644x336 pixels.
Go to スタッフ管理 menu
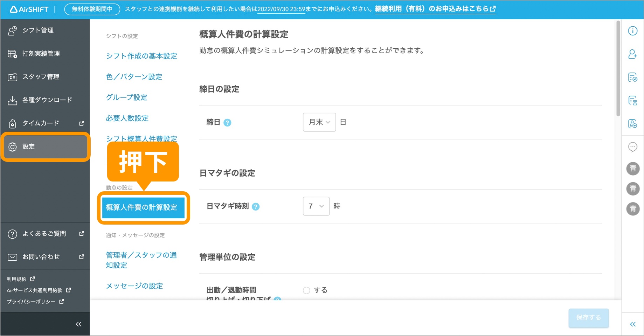pos(41,77)
